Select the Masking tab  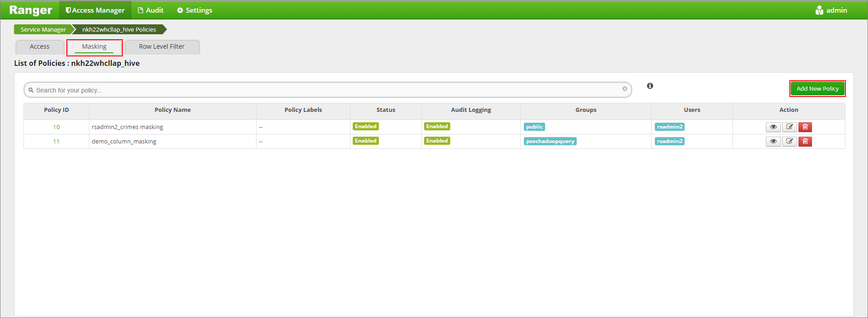[94, 47]
